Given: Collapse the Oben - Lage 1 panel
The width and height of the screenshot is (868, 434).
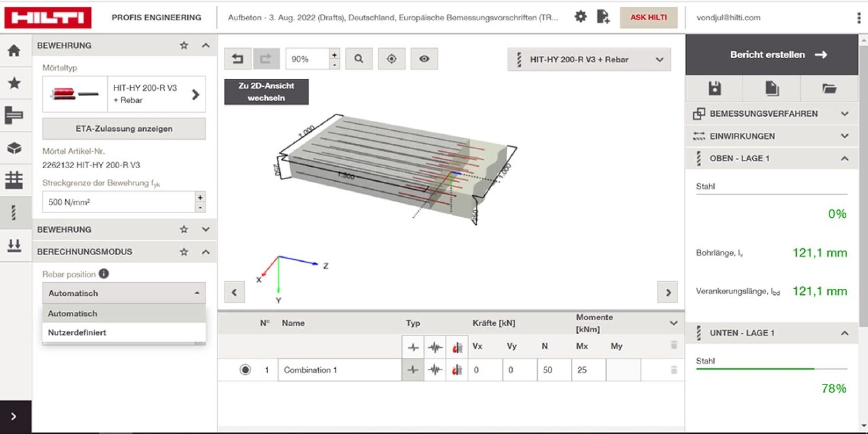Looking at the screenshot, I should pyautogui.click(x=844, y=158).
